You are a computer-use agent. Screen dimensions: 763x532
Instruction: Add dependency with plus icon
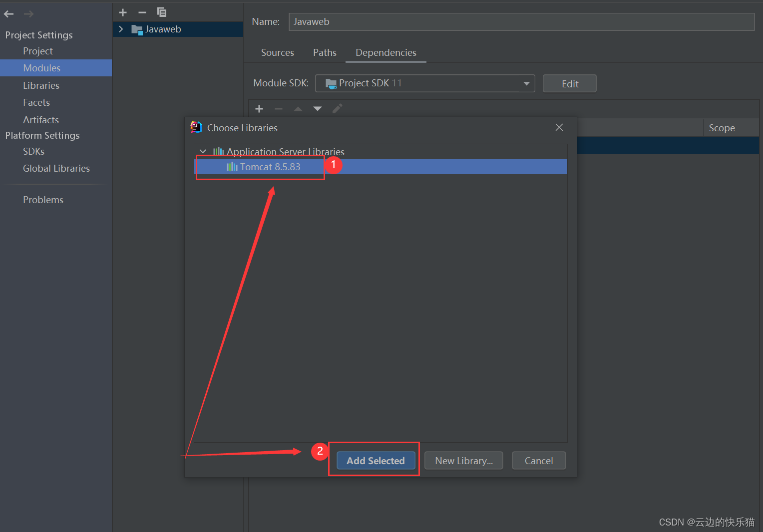click(x=259, y=109)
